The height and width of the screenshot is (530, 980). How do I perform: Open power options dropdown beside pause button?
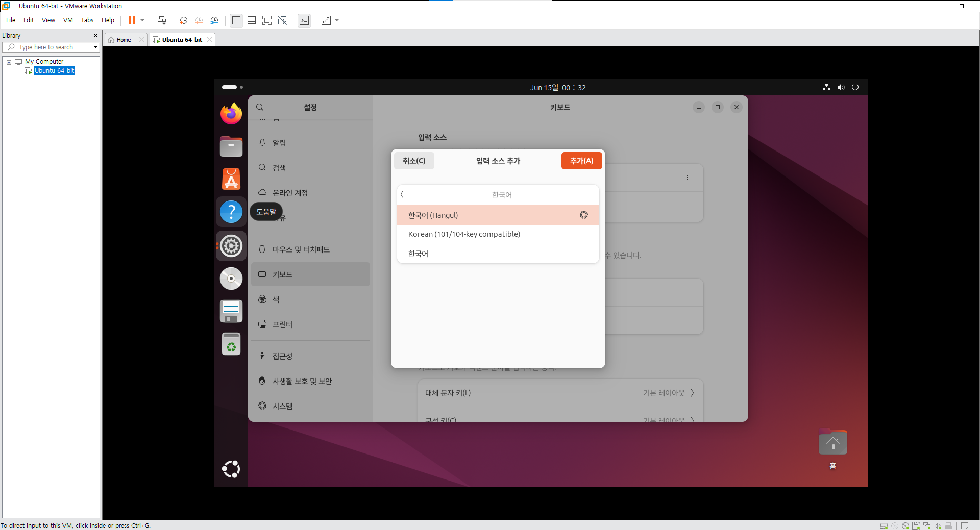click(142, 20)
